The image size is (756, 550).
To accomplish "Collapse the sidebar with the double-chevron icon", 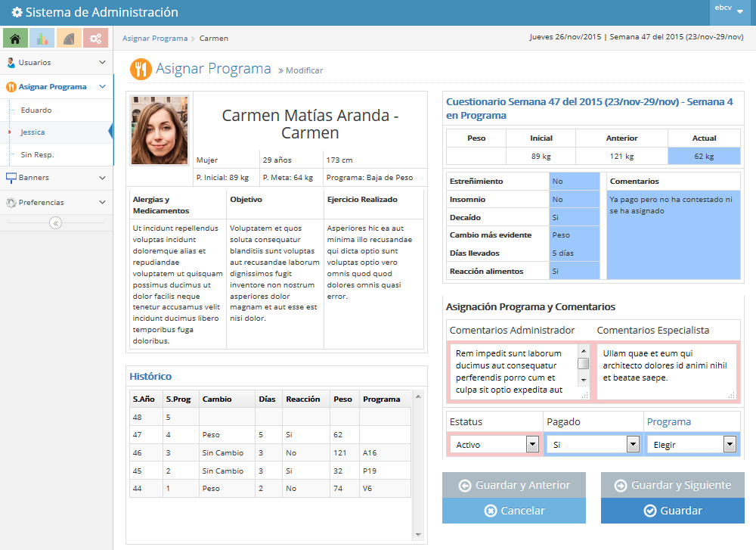I will pyautogui.click(x=56, y=222).
